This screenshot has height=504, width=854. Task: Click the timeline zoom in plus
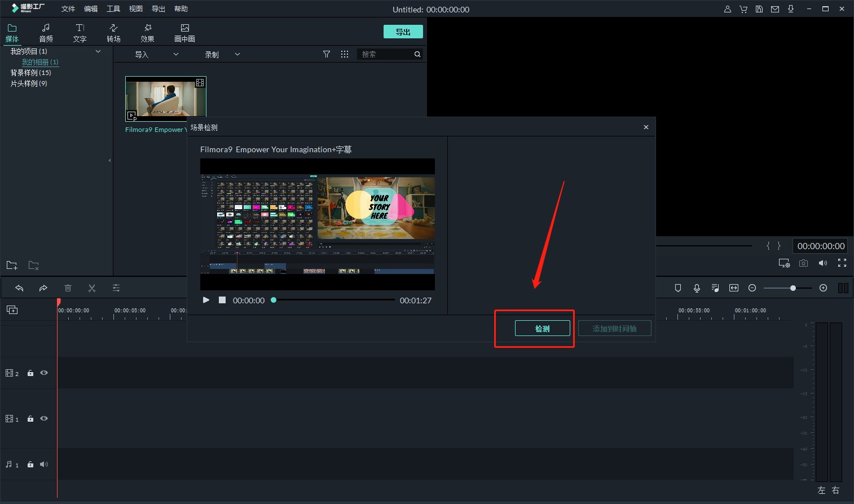pyautogui.click(x=824, y=288)
